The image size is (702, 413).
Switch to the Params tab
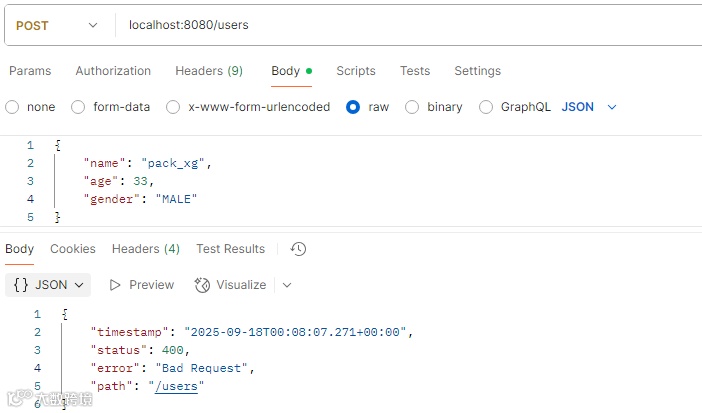coord(30,71)
